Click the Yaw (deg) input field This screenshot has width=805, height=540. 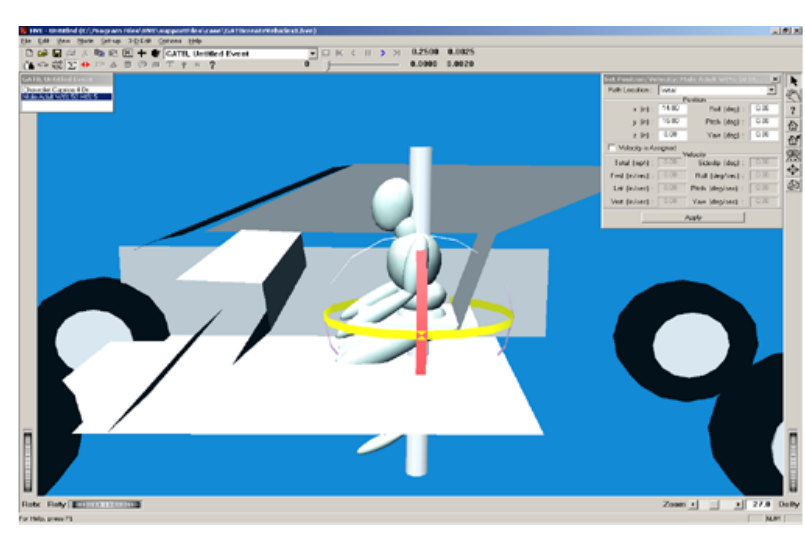764,135
